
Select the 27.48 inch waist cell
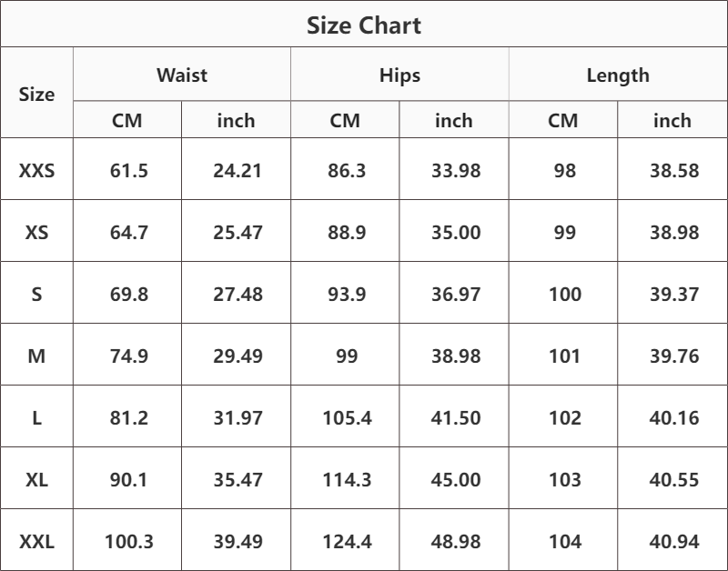(238, 294)
